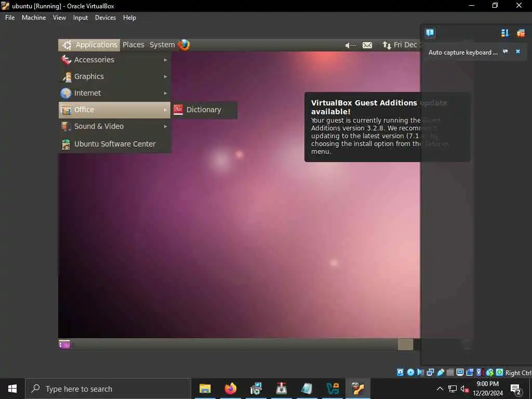Launch the Dictionary application
Image resolution: width=532 pixels, height=399 pixels.
point(204,110)
